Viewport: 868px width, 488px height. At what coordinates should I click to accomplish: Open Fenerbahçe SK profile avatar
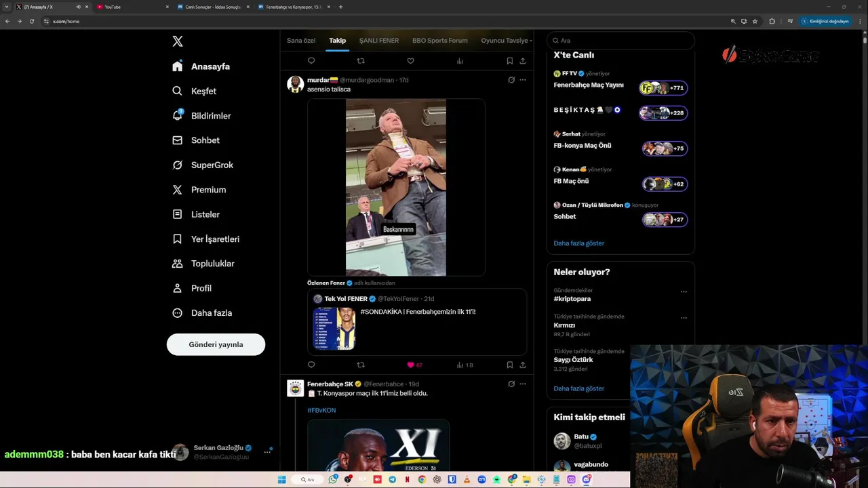pos(295,388)
